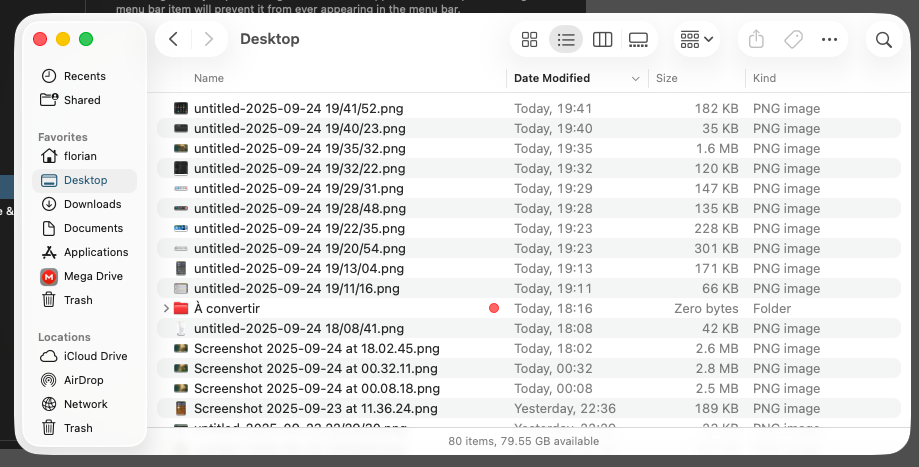This screenshot has height=467, width=919.
Task: Click the Share toolbar icon
Action: [757, 40]
